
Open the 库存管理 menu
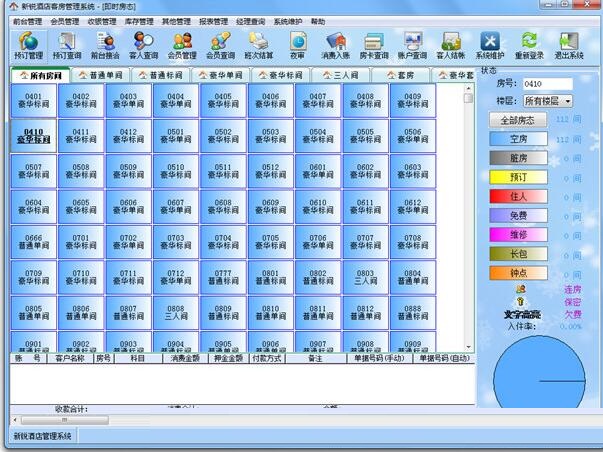coord(138,20)
